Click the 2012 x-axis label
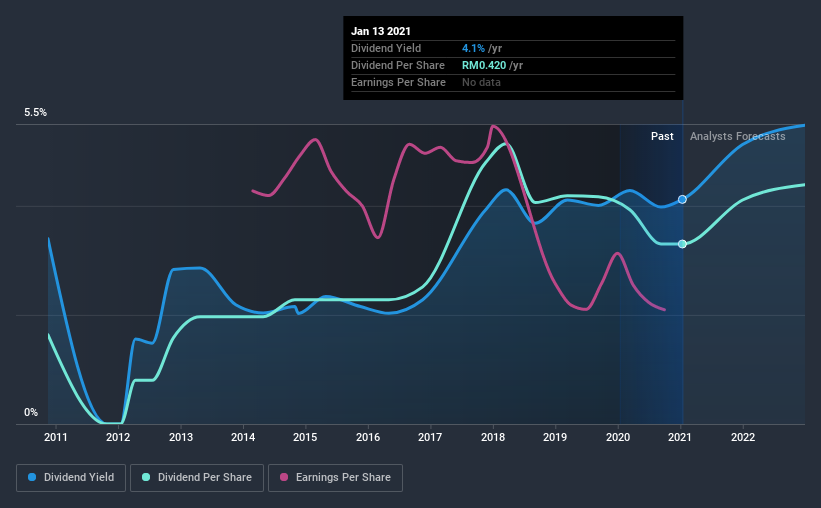 [118, 437]
